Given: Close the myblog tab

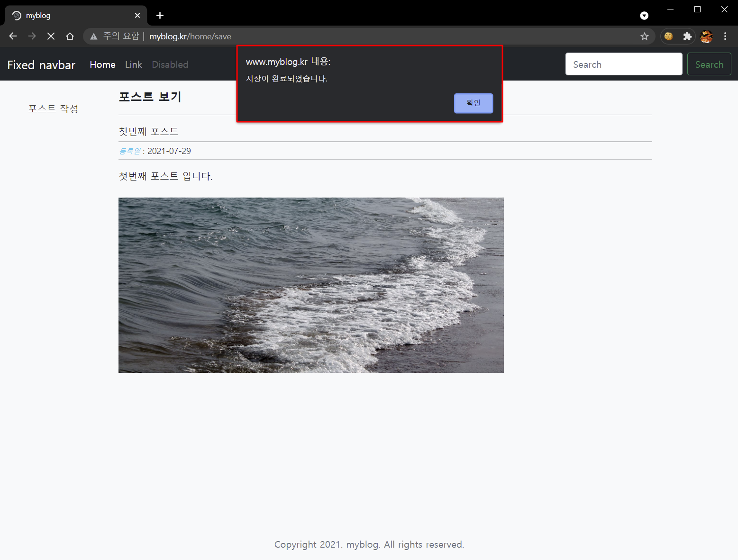Looking at the screenshot, I should pos(137,16).
